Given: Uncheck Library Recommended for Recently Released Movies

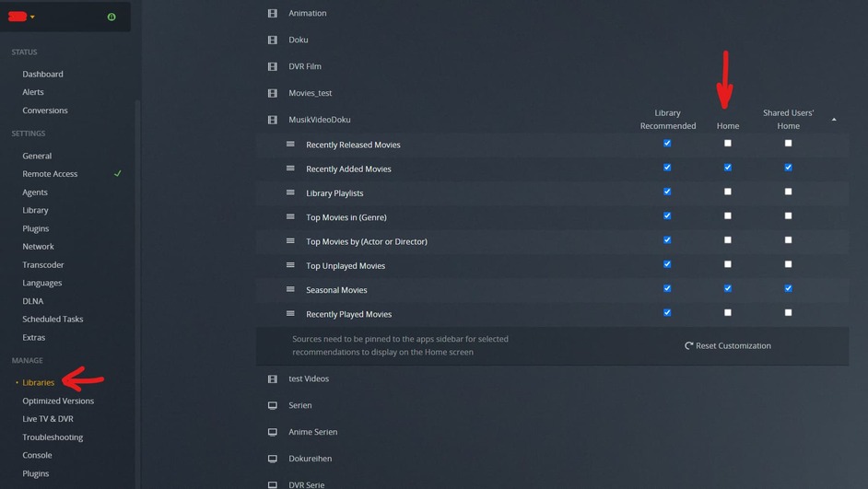Looking at the screenshot, I should coord(667,144).
